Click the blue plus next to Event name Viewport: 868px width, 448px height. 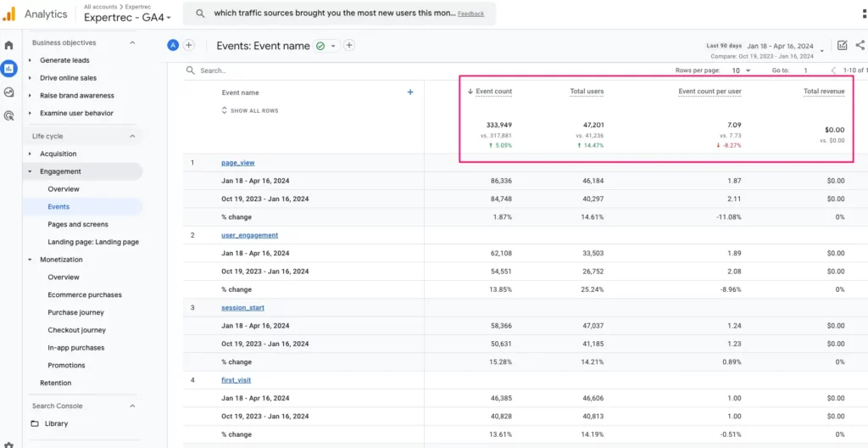[x=410, y=92]
